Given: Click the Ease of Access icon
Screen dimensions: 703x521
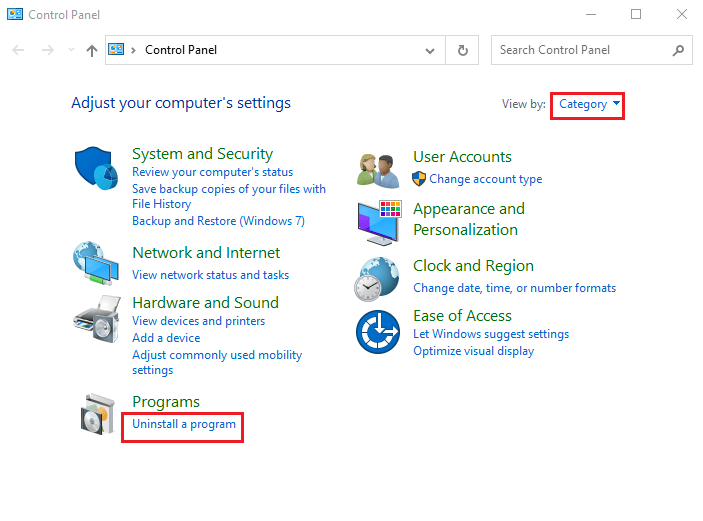Looking at the screenshot, I should [x=378, y=332].
